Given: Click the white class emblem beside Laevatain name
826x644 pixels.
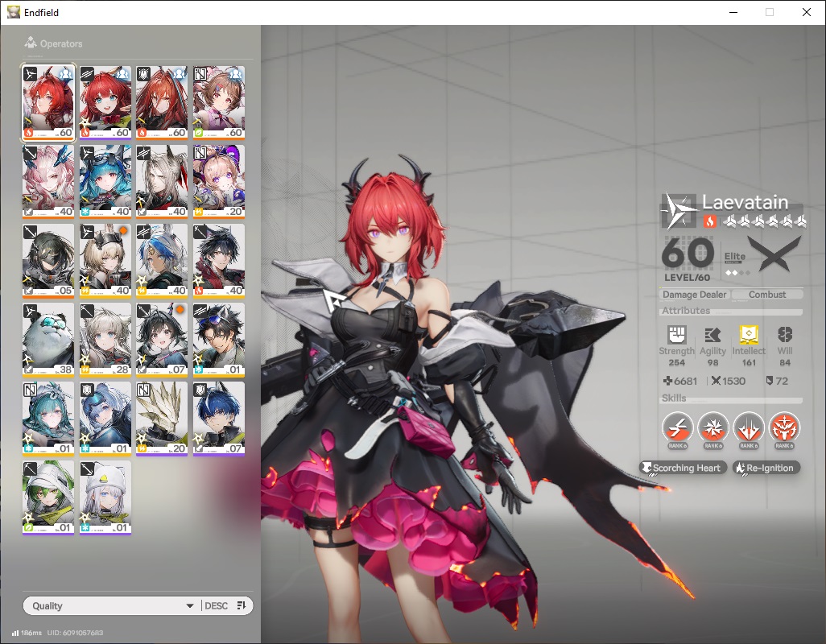Looking at the screenshot, I should [x=679, y=210].
